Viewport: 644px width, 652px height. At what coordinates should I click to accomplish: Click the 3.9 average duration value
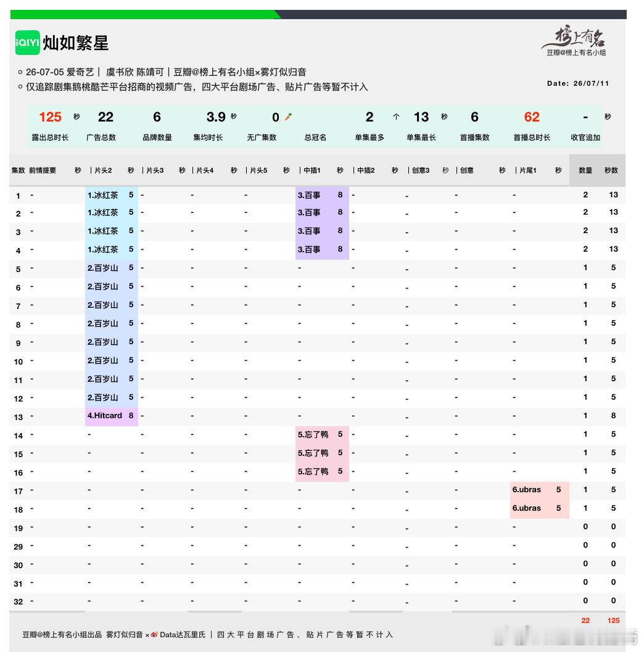tap(216, 117)
